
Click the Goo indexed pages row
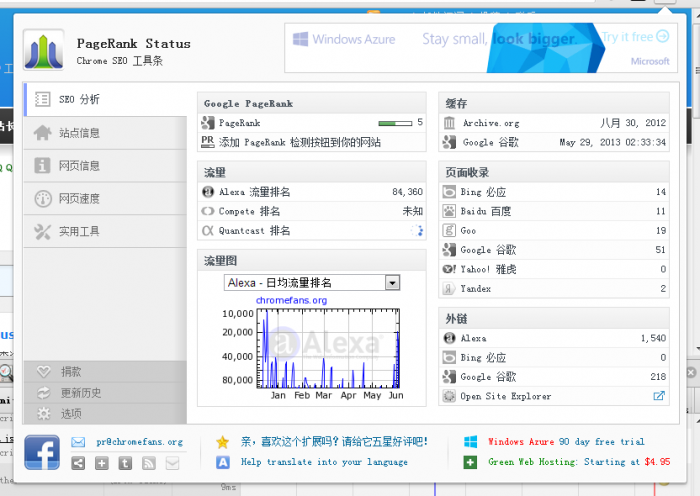[x=554, y=230]
